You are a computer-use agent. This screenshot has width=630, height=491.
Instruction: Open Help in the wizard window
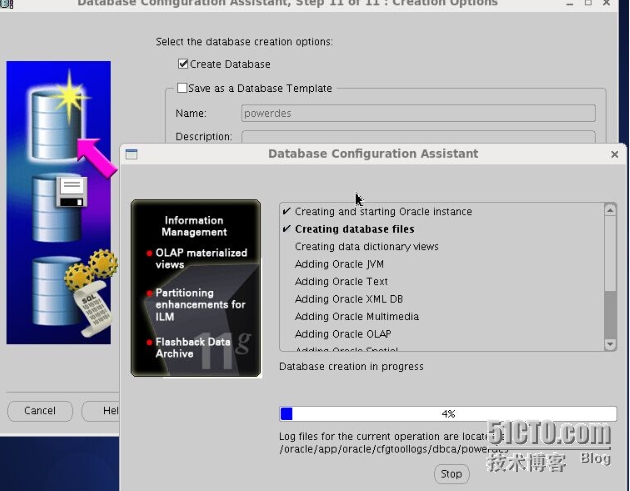[100, 411]
